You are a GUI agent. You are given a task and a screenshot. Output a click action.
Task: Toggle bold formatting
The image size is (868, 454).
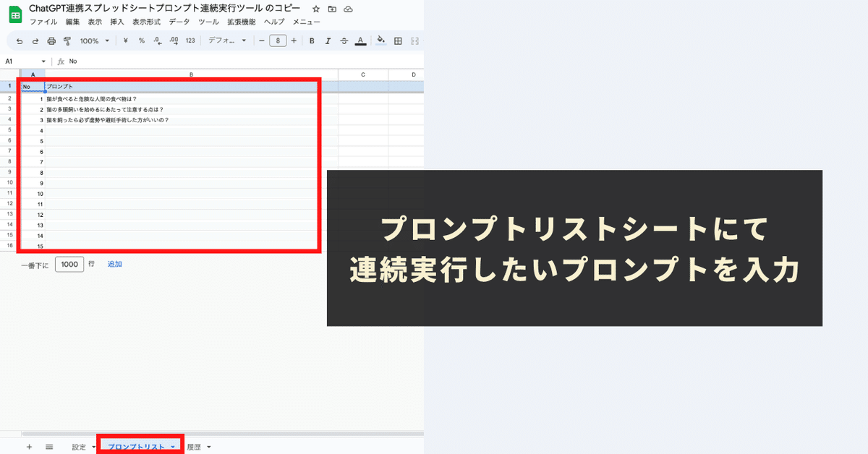click(x=312, y=41)
